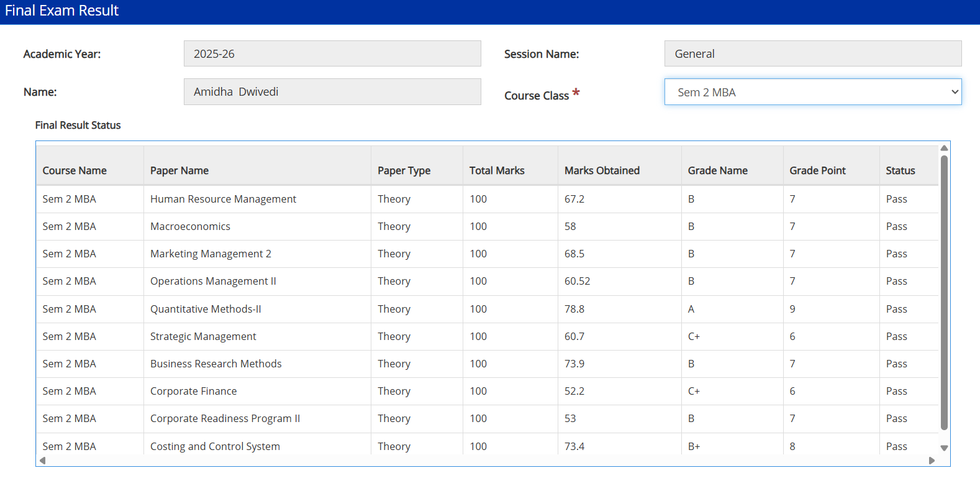Click the Course Name column header
980x478 pixels.
point(75,170)
